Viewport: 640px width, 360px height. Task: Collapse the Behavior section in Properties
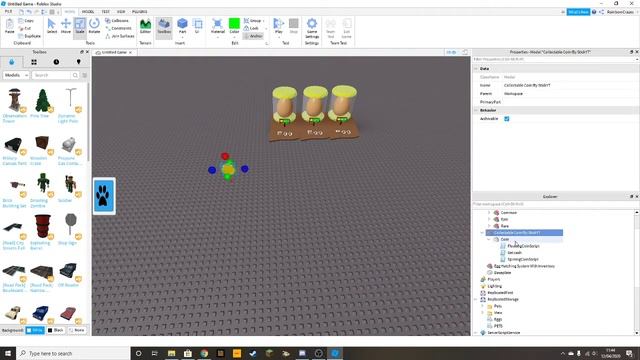tap(476, 110)
